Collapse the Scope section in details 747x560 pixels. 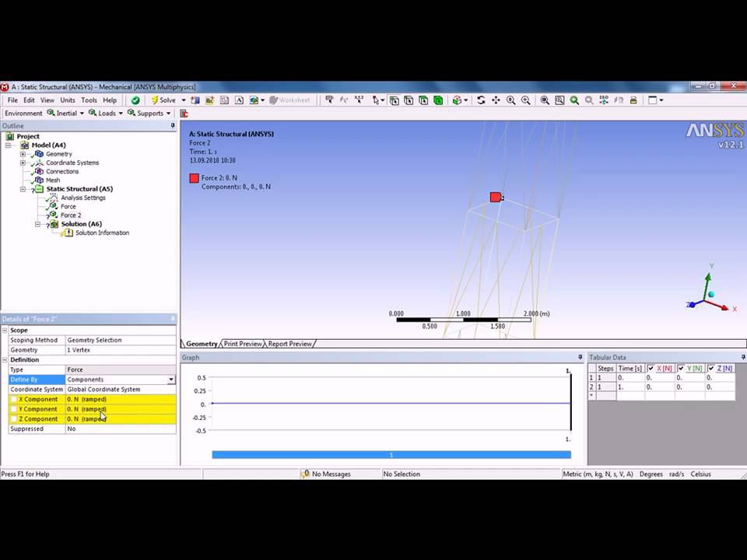point(5,331)
